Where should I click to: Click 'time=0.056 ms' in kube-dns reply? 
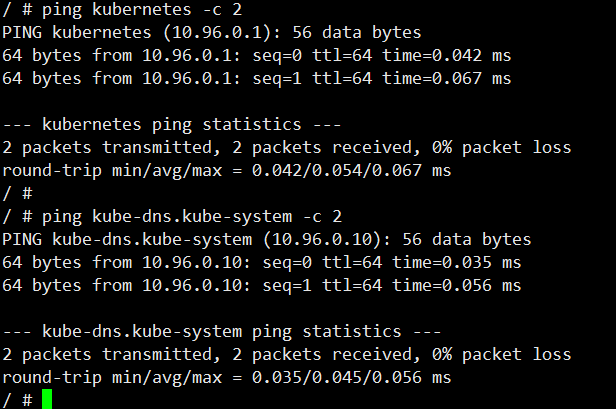(456, 286)
